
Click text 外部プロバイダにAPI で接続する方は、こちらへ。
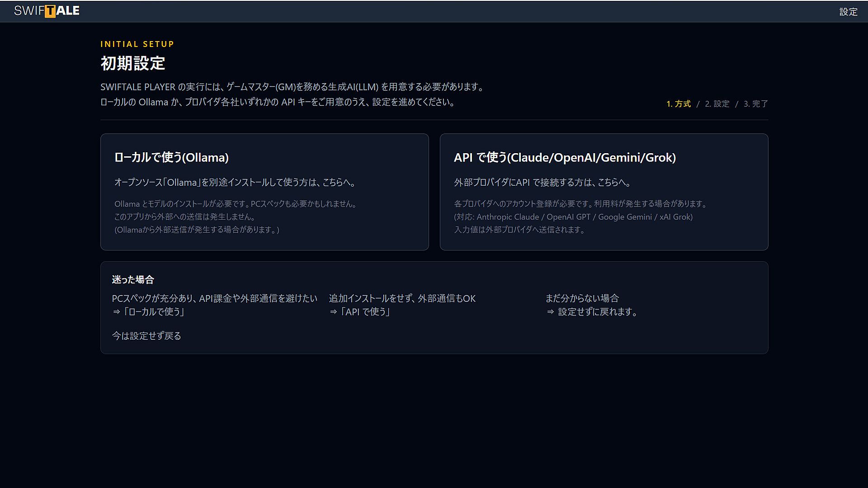coord(543,182)
